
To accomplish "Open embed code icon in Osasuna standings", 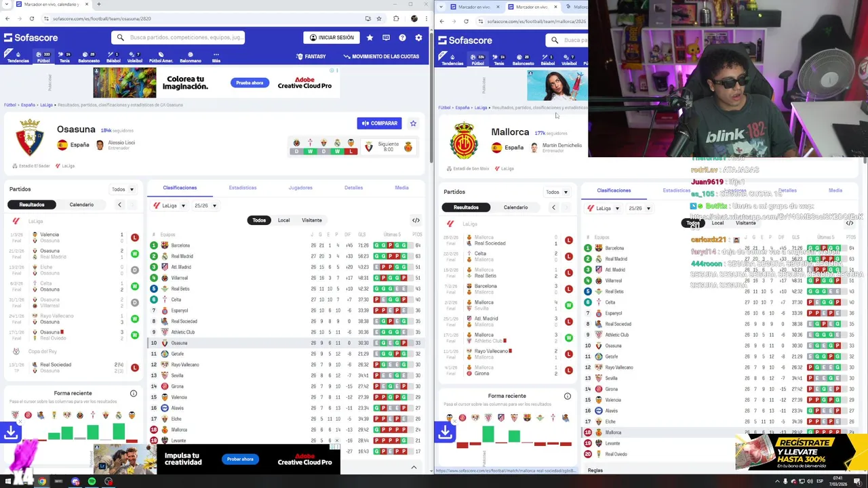I will coord(416,220).
